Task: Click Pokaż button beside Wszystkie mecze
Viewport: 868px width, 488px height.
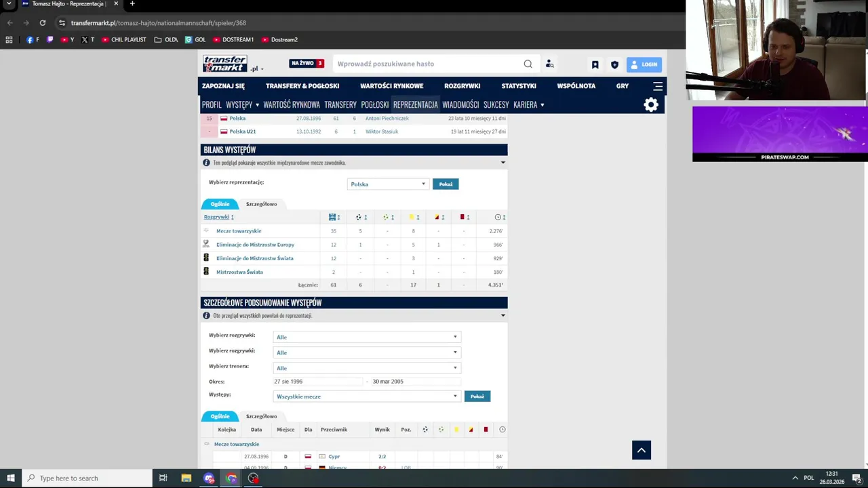Action: tap(477, 396)
